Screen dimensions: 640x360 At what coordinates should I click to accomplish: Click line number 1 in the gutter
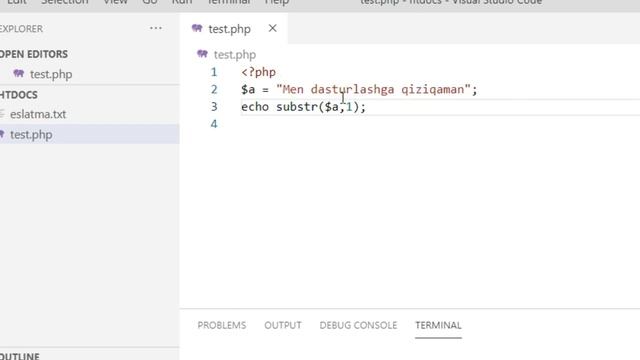point(214,72)
